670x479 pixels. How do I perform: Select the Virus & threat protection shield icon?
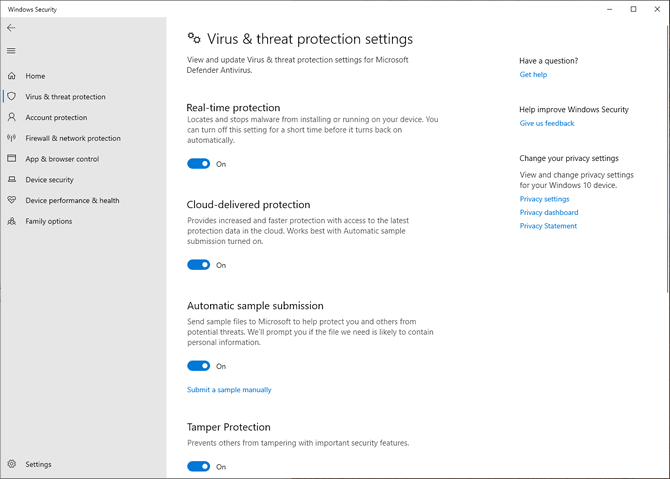[12, 97]
